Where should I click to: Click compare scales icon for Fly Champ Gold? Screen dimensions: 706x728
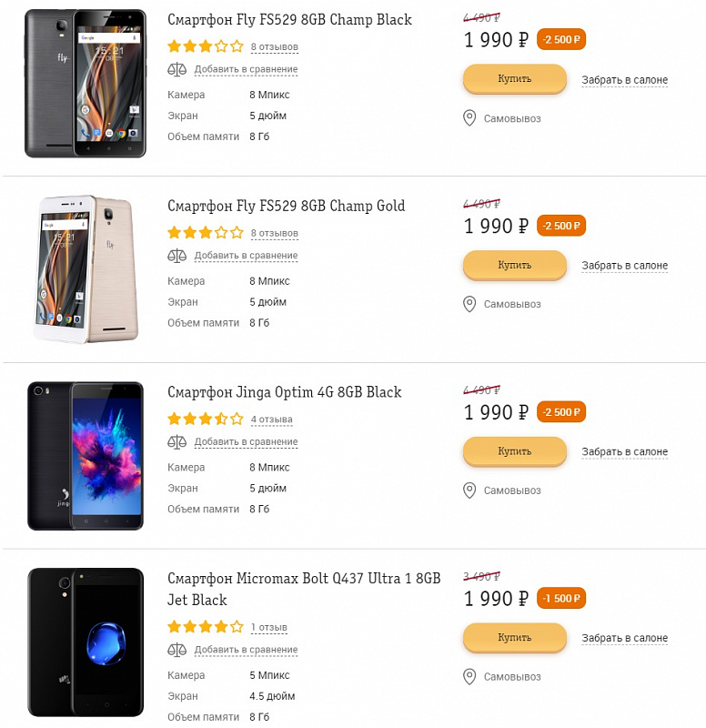176,256
